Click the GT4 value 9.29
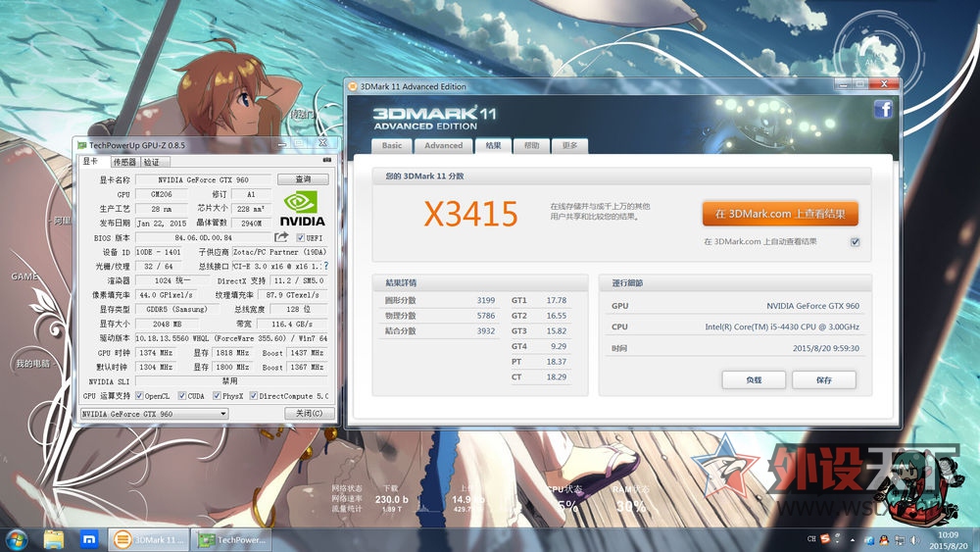 tap(559, 346)
